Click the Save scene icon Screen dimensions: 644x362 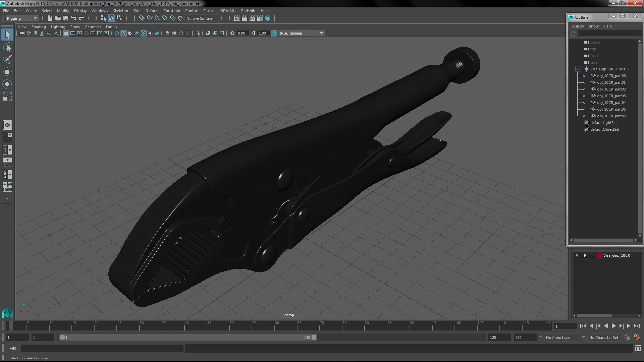(x=66, y=18)
